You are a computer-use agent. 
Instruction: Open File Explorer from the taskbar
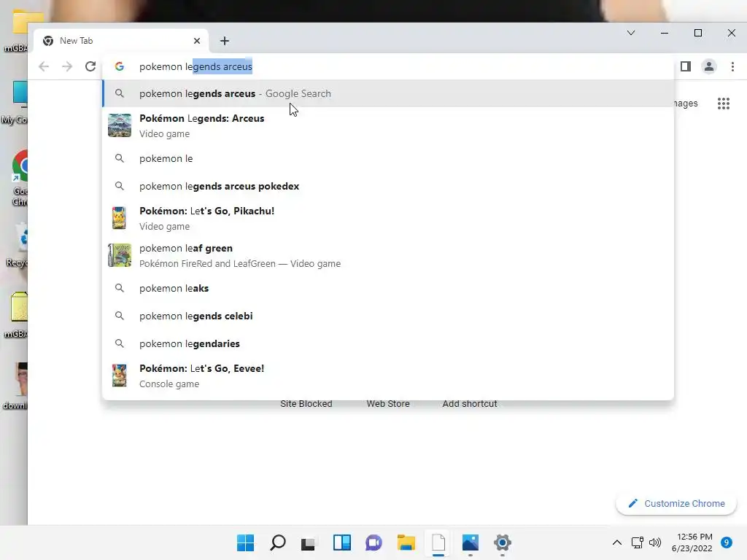tap(406, 542)
